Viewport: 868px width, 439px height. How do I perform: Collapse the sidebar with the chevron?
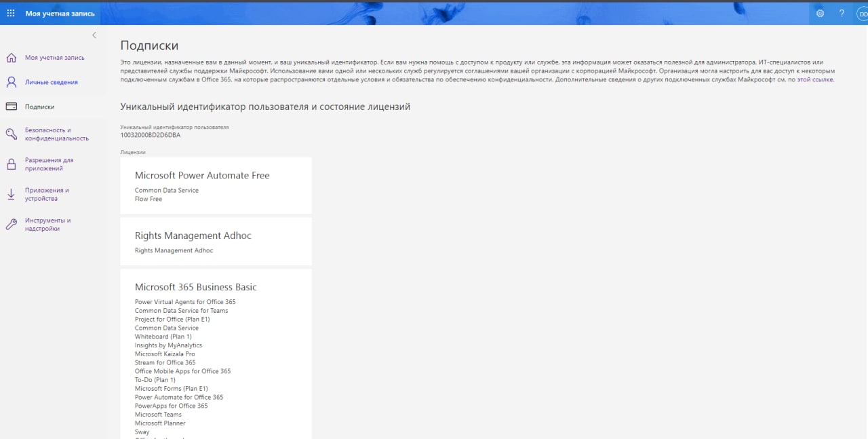pos(94,35)
